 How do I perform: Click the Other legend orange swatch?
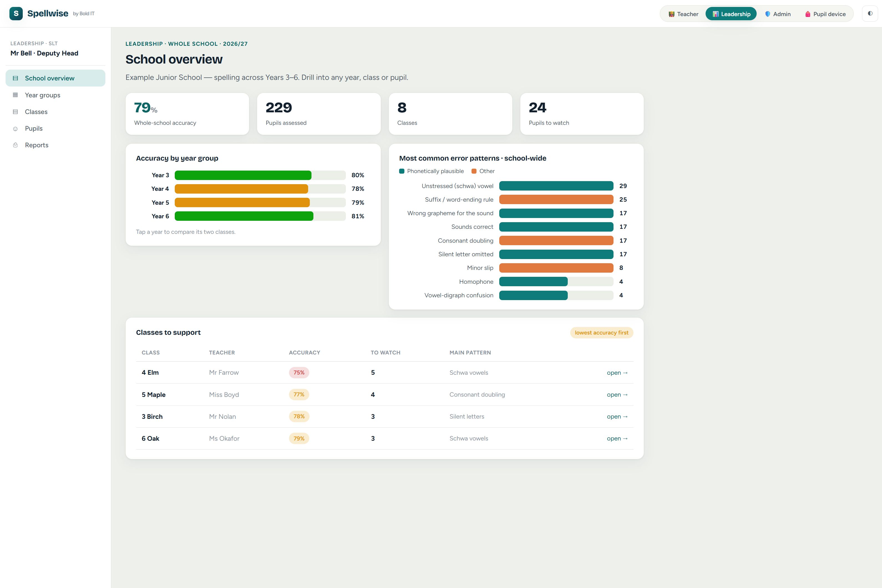[x=474, y=171]
